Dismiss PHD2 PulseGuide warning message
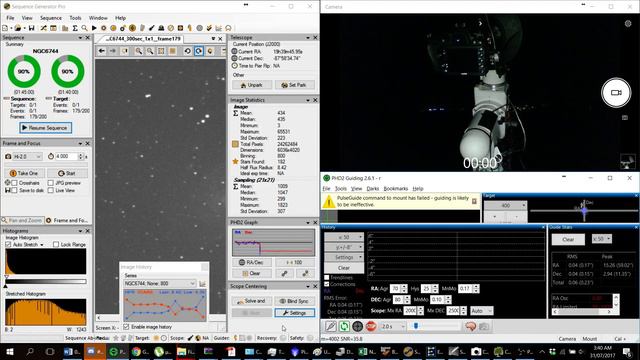 click(474, 201)
